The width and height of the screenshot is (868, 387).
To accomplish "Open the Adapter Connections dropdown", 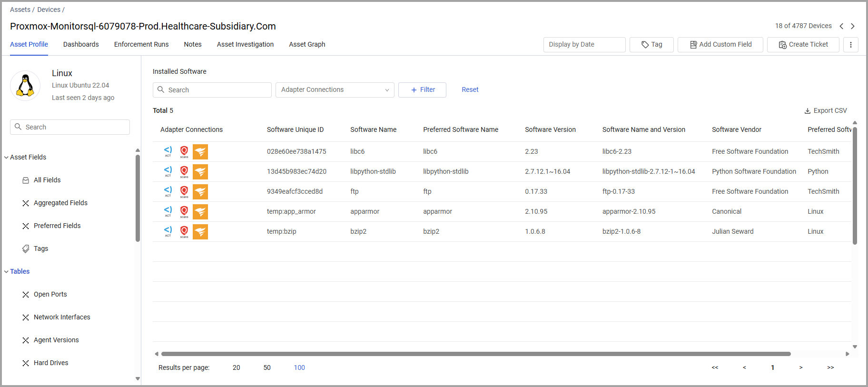I will point(335,90).
